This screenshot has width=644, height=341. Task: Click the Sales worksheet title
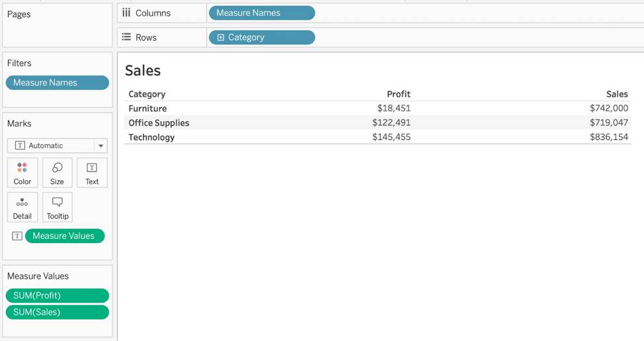tap(143, 71)
